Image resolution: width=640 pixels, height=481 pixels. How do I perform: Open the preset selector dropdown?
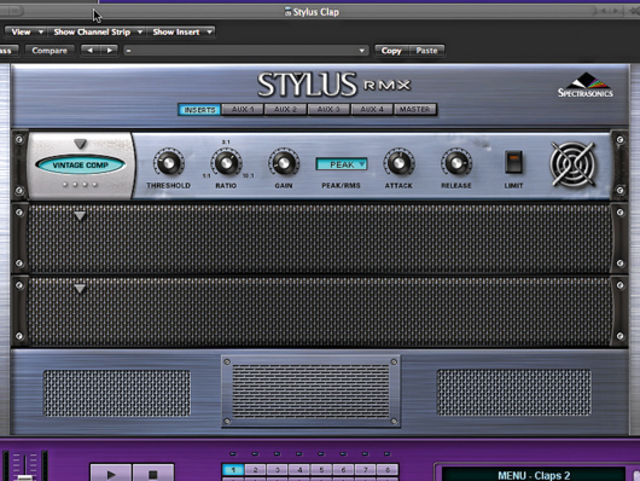[246, 51]
